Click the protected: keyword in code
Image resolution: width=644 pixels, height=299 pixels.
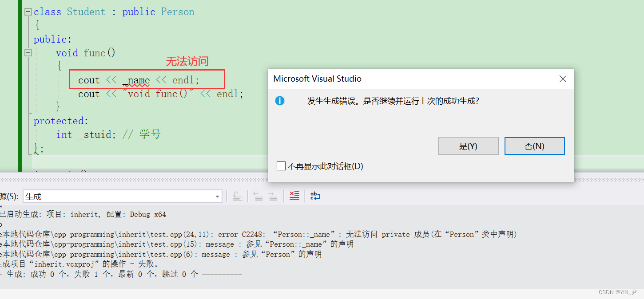(x=61, y=121)
